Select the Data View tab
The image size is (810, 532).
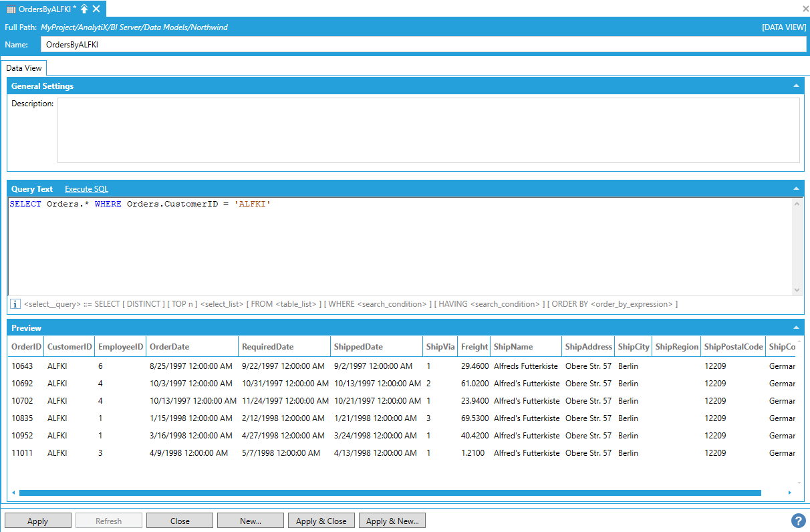24,68
